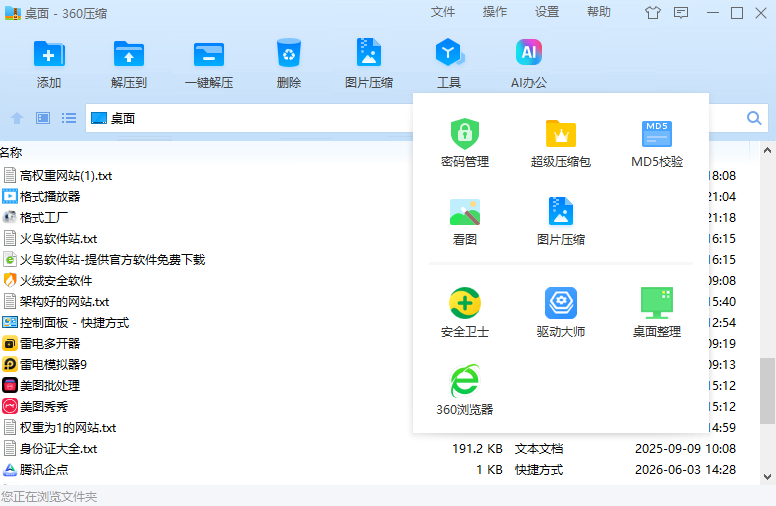The height and width of the screenshot is (506, 776).
Task: Select the 美图批处理 entry
Action: [42, 386]
